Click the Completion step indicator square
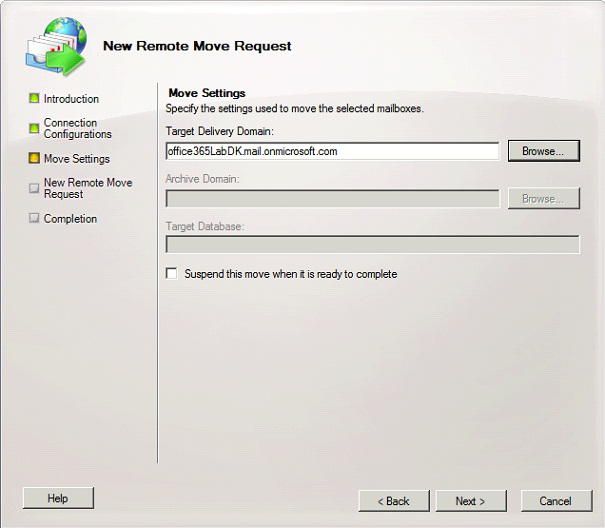Screen dimensions: 605x528 point(34,218)
